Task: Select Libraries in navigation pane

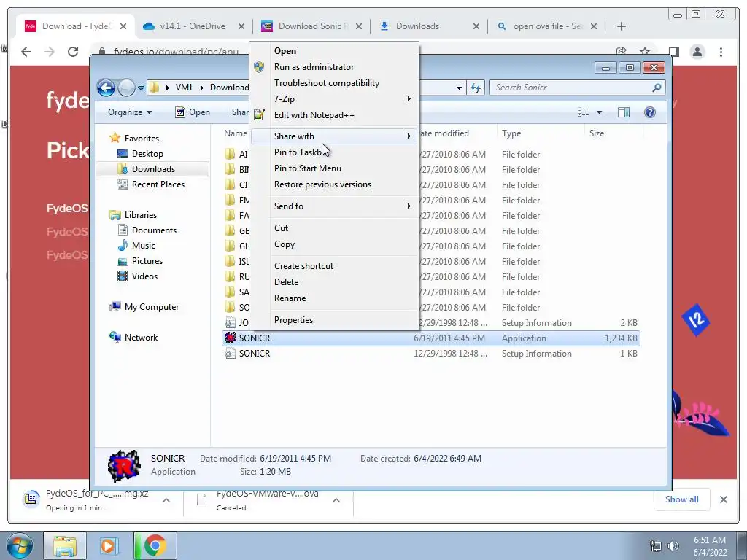Action: (x=141, y=215)
